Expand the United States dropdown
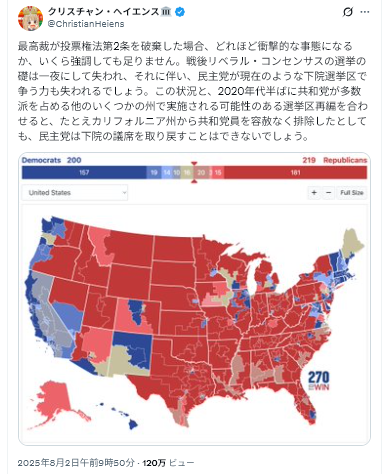The height and width of the screenshot is (474, 382). [x=75, y=193]
